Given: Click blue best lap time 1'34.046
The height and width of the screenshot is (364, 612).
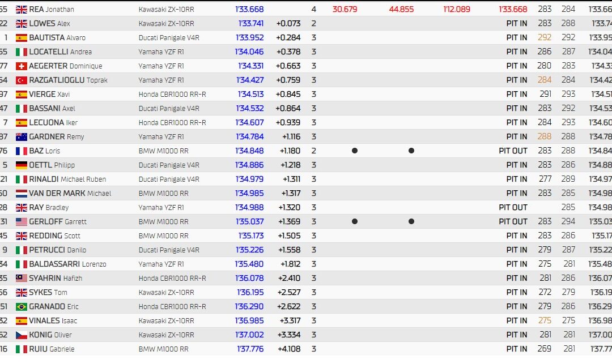Looking at the screenshot, I should tap(249, 52).
